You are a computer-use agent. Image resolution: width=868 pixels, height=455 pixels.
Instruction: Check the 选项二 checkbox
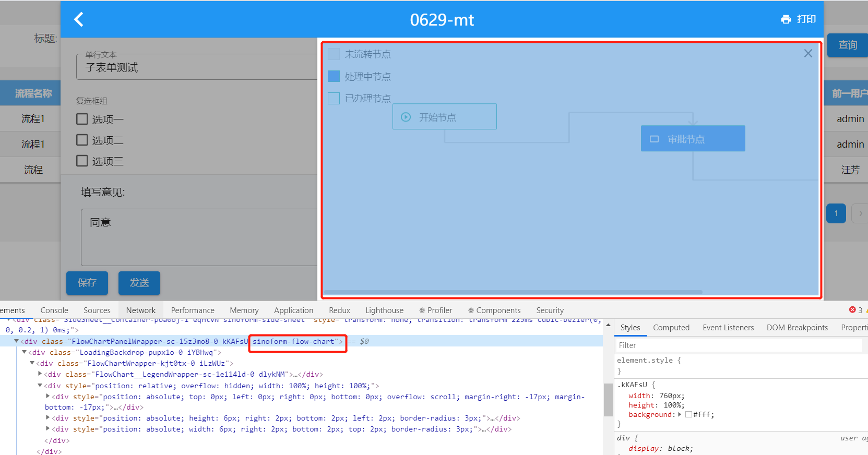click(x=82, y=140)
